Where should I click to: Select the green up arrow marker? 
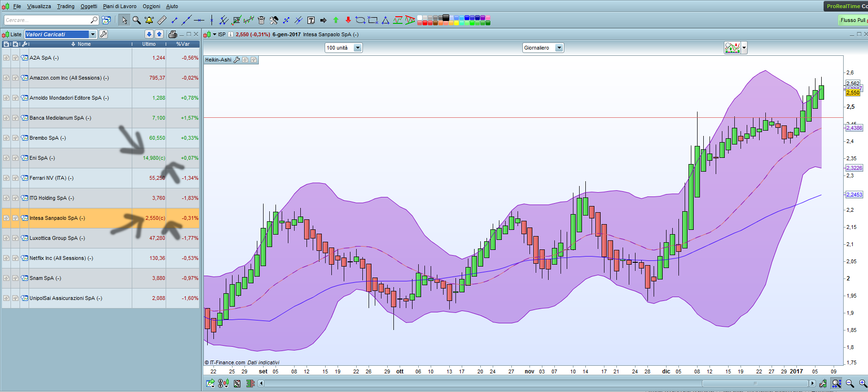tap(336, 20)
